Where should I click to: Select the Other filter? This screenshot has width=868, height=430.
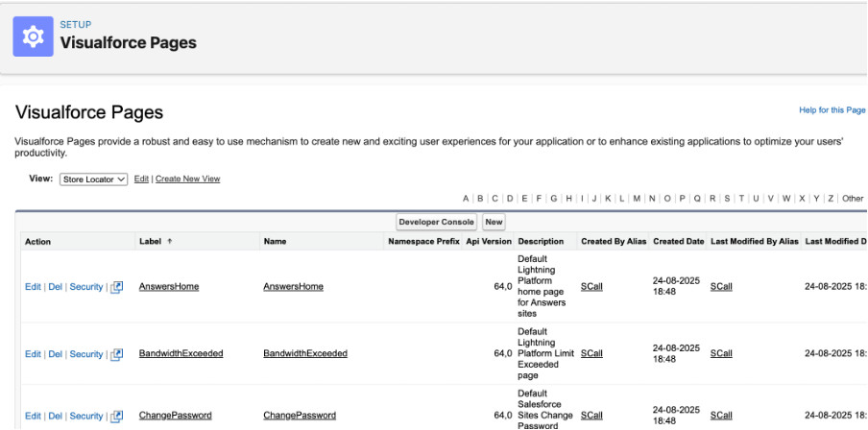click(x=853, y=198)
